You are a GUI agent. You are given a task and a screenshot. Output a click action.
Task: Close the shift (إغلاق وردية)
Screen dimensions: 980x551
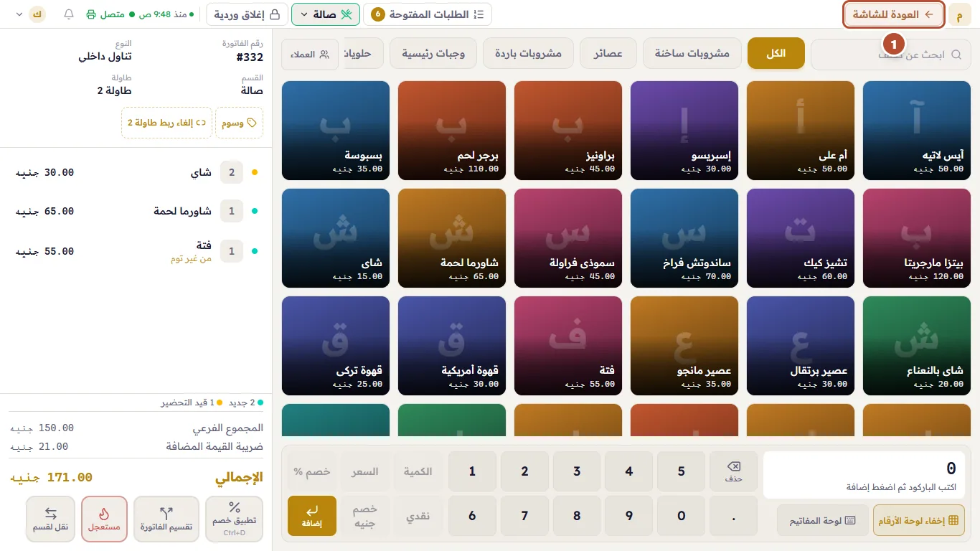pos(245,14)
